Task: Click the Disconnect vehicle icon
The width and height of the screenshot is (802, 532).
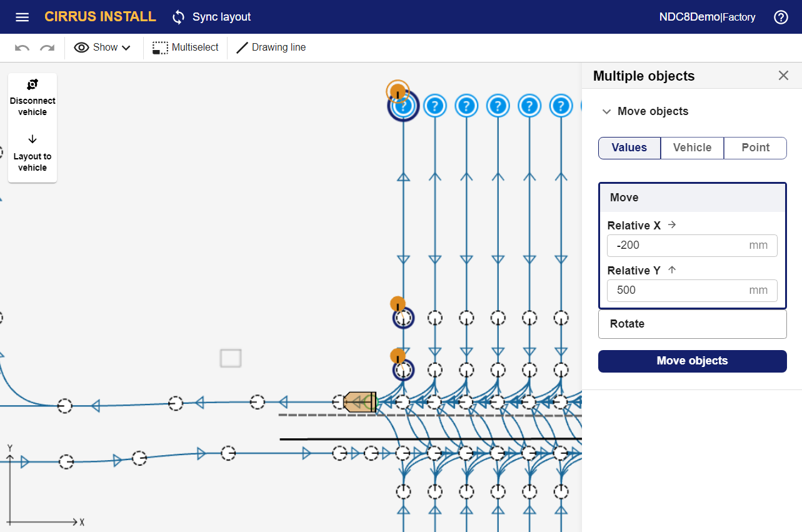Action: (33, 84)
